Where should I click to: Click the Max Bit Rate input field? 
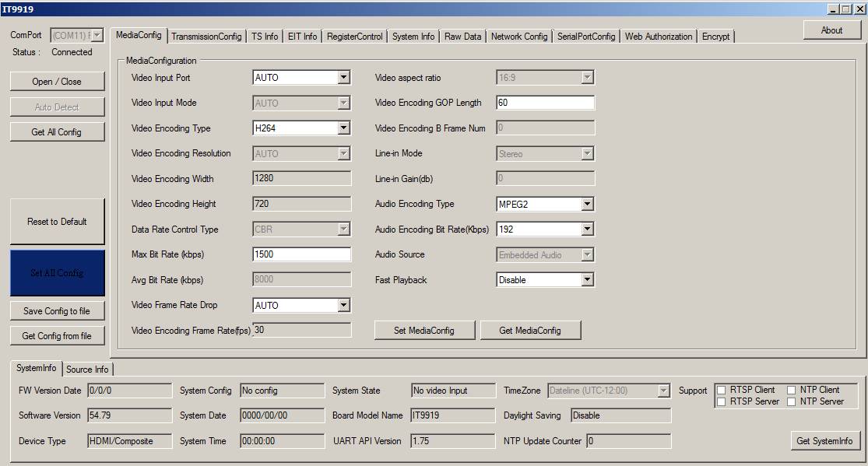point(301,254)
